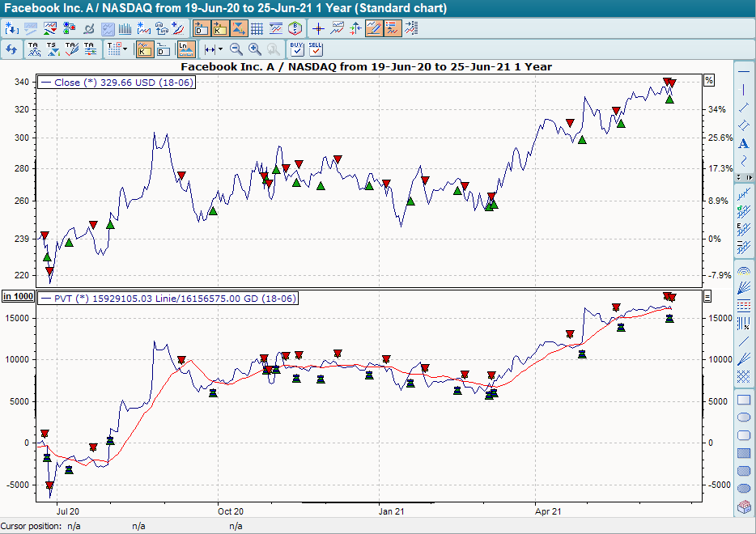Select the Fibonacci fan tool in the sidebar
Screen dimensions: 756x534
(x=744, y=288)
